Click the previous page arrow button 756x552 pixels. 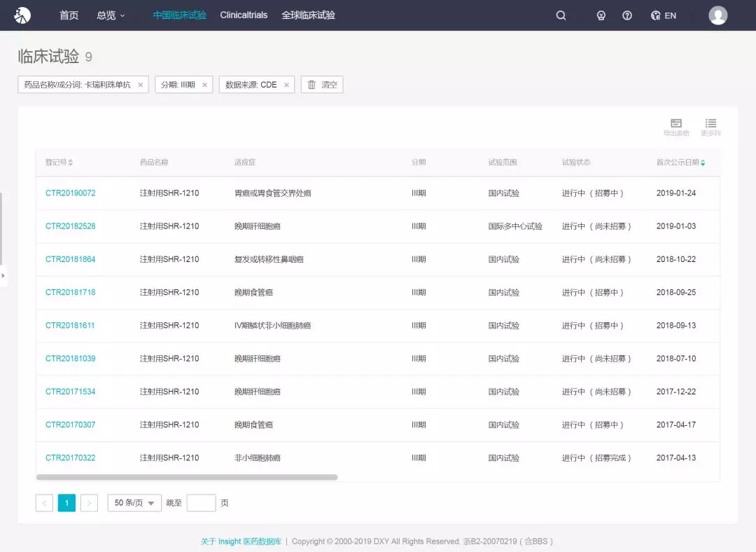[x=44, y=503]
